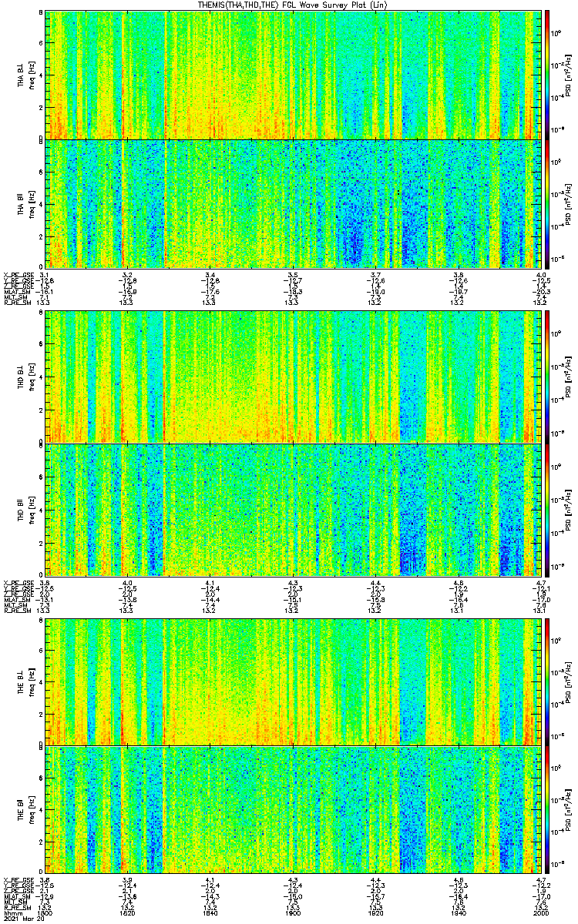Click the color bar beside THA B-perpendicular panel
Image resolution: width=578 pixels, height=924 pixels.
[547, 74]
